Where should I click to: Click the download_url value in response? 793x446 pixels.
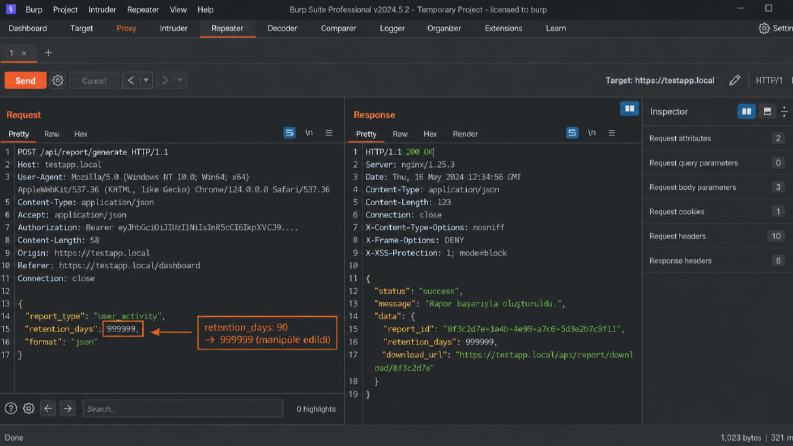504,361
